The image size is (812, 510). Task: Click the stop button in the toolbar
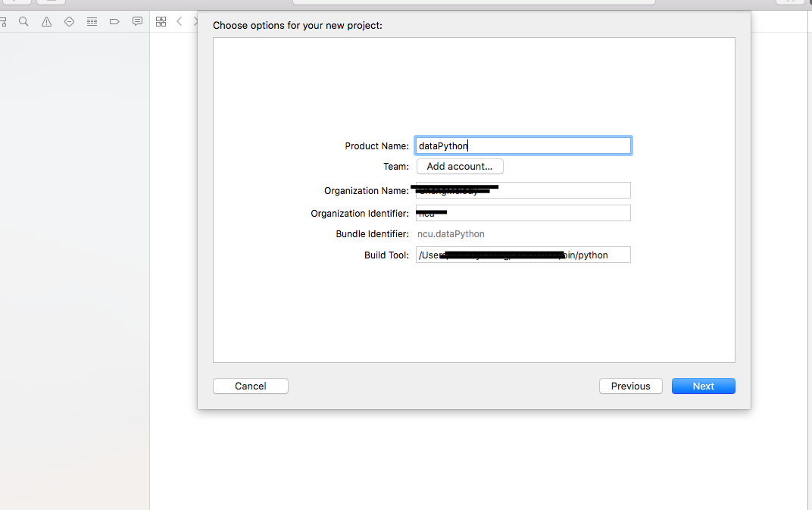tap(51, 2)
